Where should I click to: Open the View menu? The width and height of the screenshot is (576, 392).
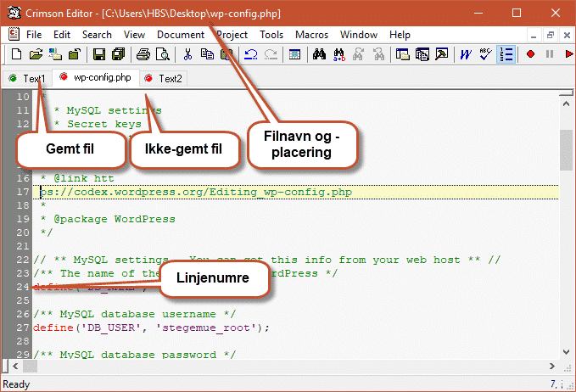(134, 35)
